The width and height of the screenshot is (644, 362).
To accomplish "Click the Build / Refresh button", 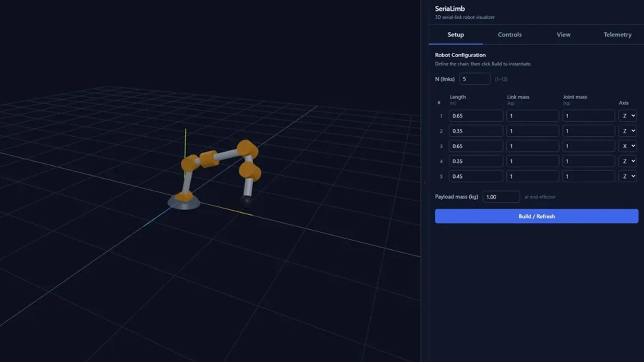I will [537, 216].
